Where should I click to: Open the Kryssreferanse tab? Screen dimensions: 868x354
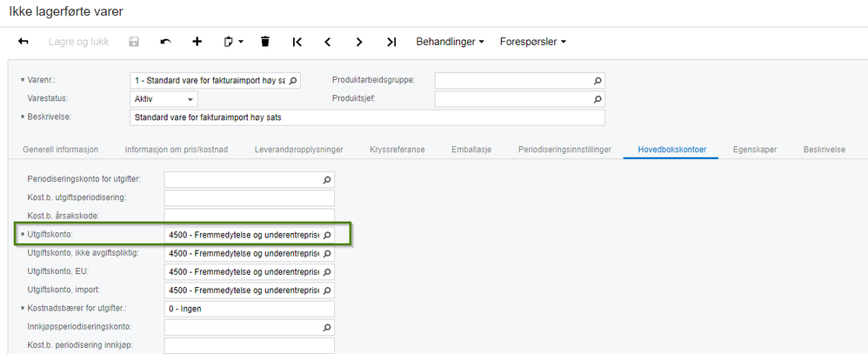397,150
